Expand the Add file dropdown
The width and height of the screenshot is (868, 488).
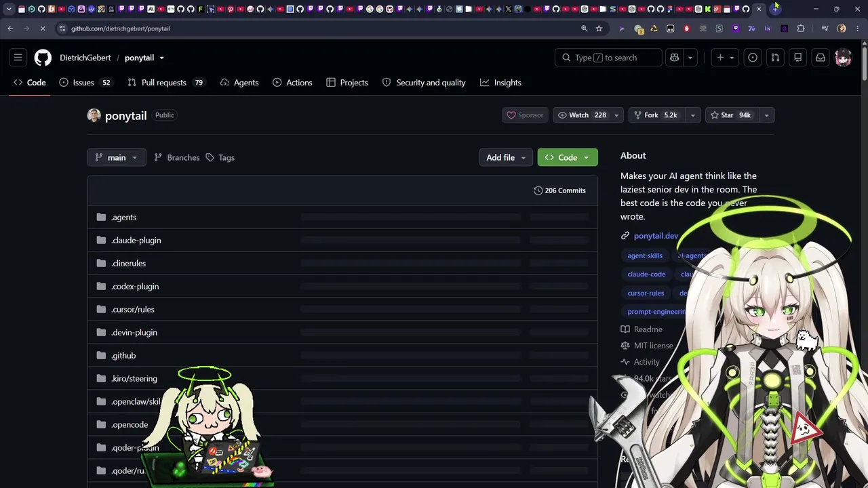coord(505,157)
